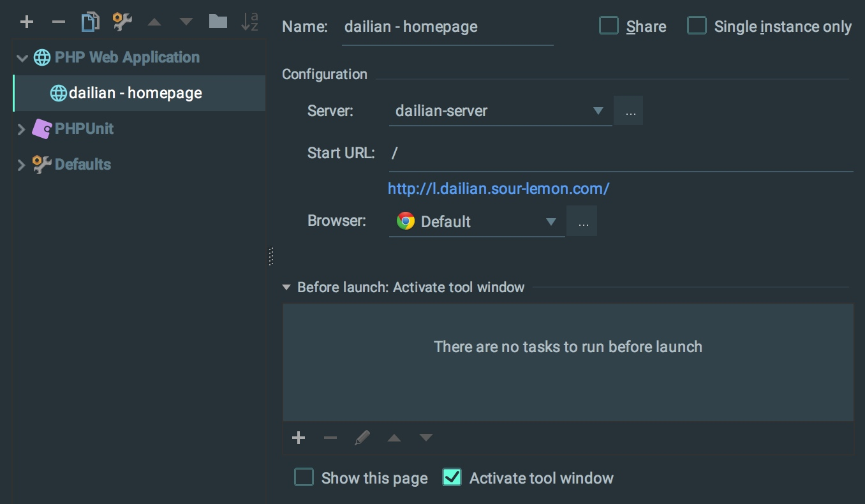Image resolution: width=865 pixels, height=504 pixels.
Task: Open the Browser dropdown
Action: tap(477, 222)
